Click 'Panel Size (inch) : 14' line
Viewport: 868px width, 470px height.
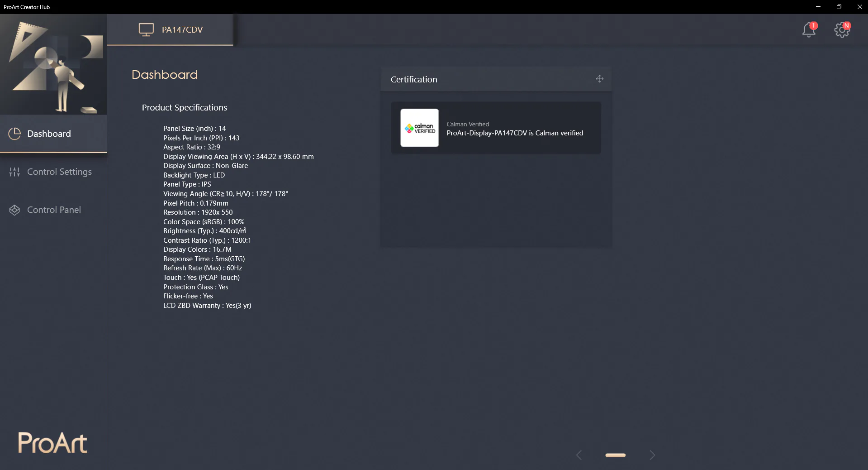[194, 129]
